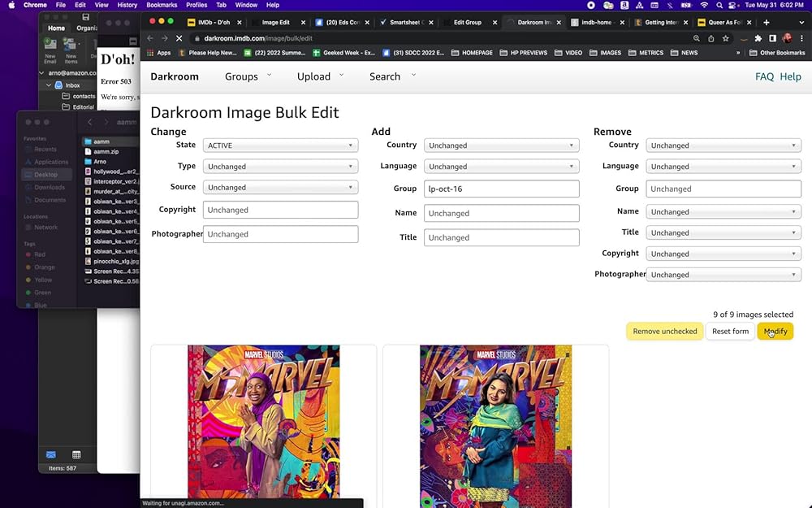Switch to the Edit Group tab
812x508 pixels.
pos(467,22)
